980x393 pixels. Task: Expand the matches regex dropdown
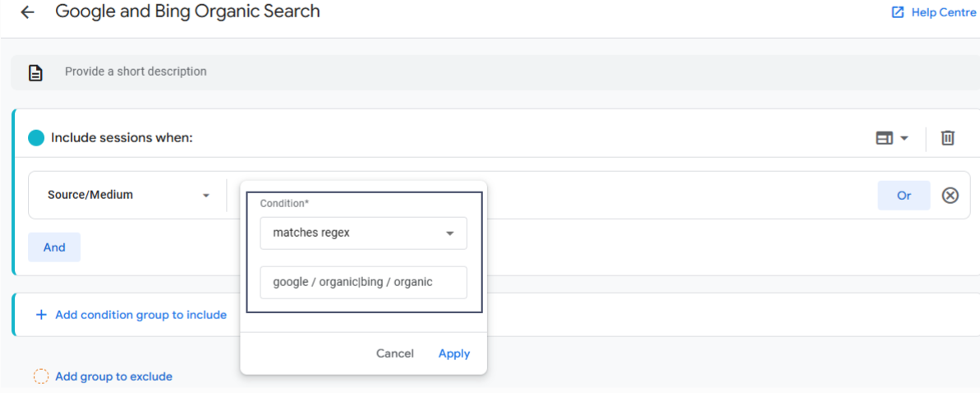pyautogui.click(x=363, y=233)
